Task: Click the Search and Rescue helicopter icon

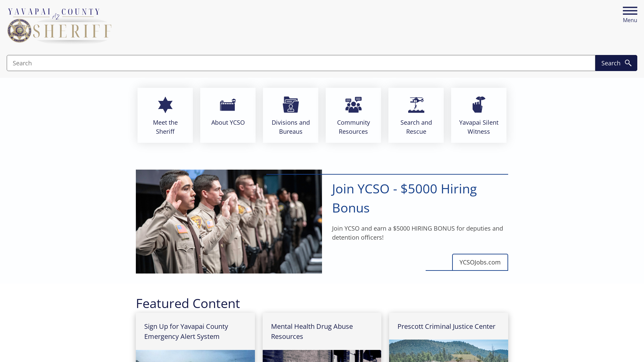Action: coord(416,105)
